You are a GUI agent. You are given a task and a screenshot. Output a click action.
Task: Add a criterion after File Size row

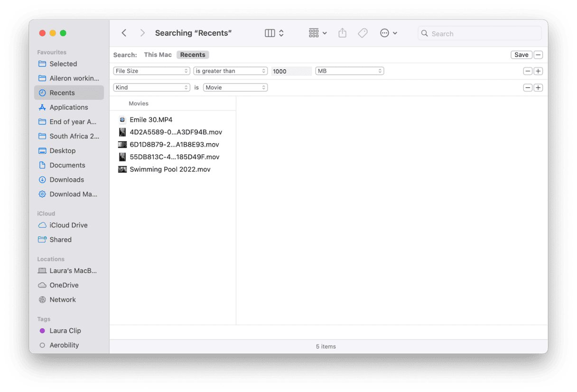pos(538,71)
